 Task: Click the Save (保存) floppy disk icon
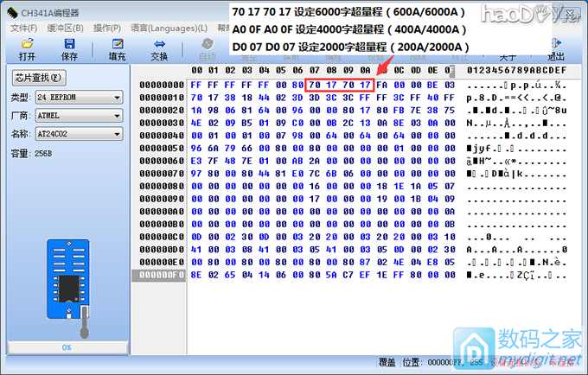[x=69, y=43]
